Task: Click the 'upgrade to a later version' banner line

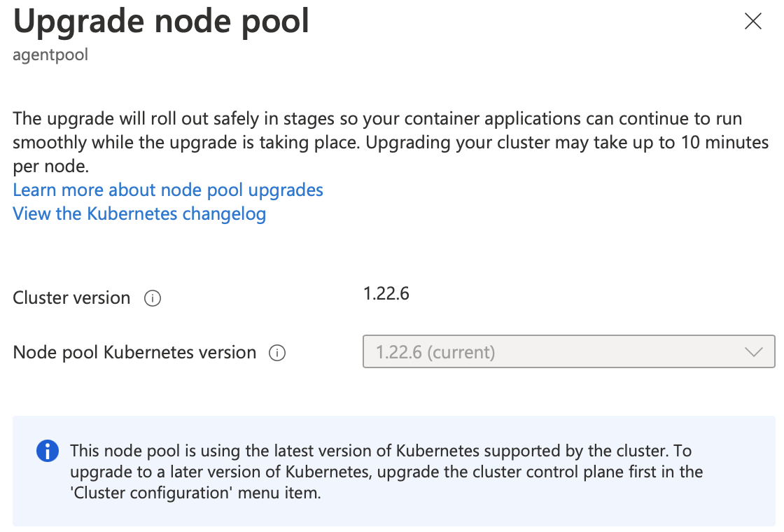Action: [x=386, y=472]
